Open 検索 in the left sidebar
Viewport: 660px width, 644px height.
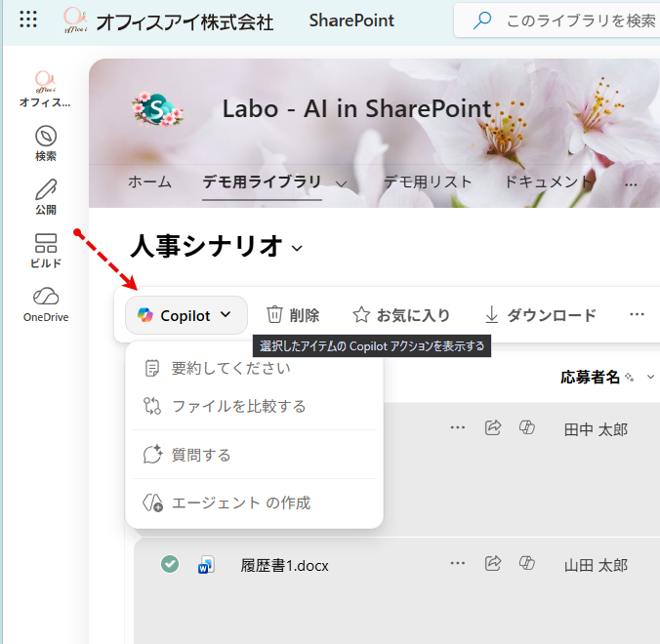pos(46,143)
